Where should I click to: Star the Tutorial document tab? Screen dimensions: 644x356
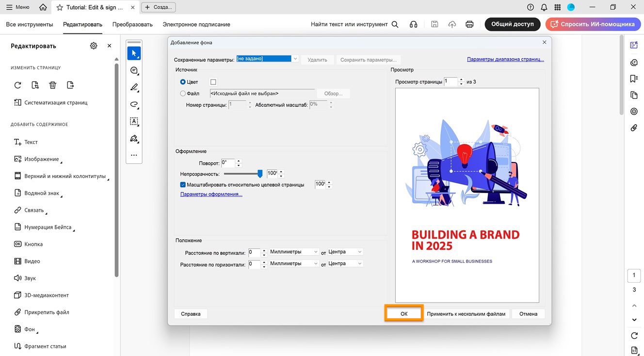60,7
